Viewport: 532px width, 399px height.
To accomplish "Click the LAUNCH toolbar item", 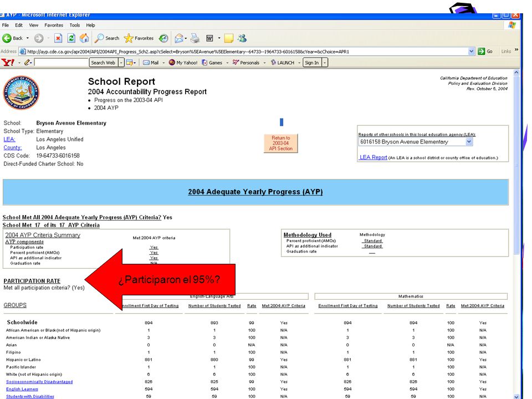I will coord(282,63).
